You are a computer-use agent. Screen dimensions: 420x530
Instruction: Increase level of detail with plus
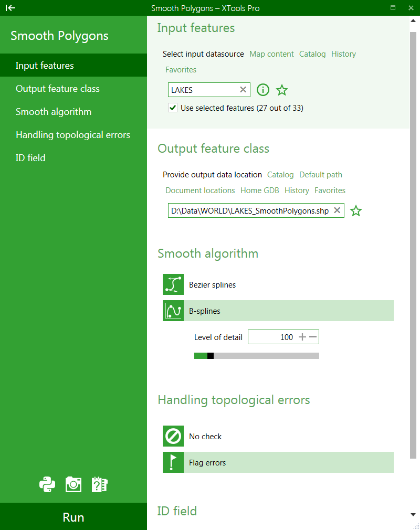coord(302,337)
